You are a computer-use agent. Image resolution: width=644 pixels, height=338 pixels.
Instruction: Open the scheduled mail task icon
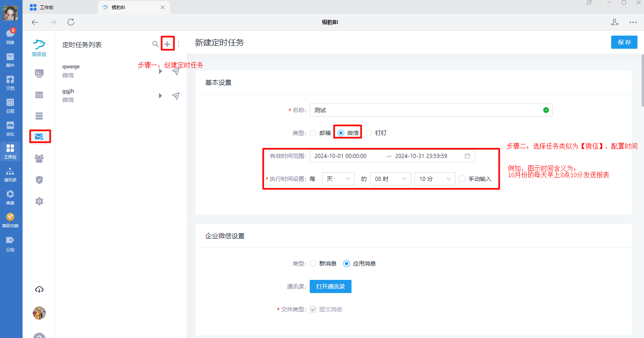tap(39, 137)
